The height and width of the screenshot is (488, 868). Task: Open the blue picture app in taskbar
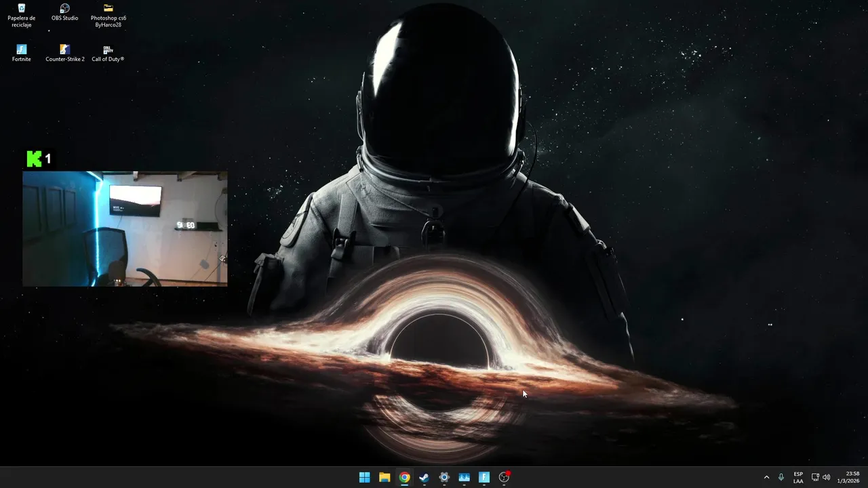pyautogui.click(x=464, y=477)
